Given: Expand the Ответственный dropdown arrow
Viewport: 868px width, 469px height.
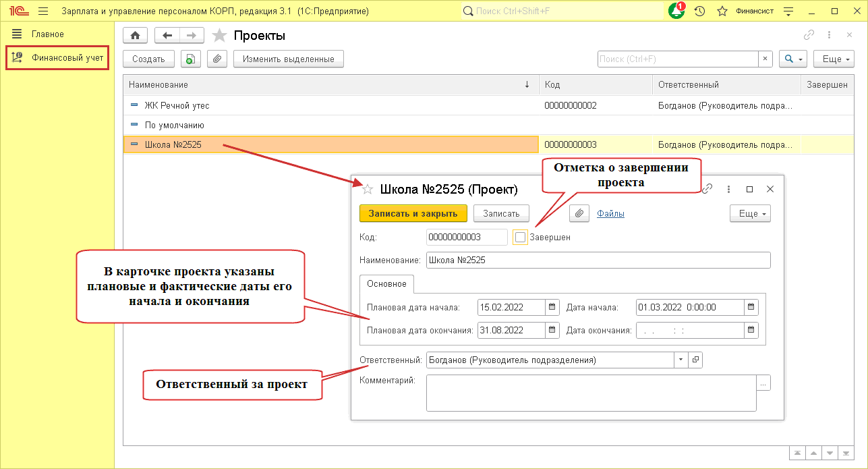Looking at the screenshot, I should (680, 360).
